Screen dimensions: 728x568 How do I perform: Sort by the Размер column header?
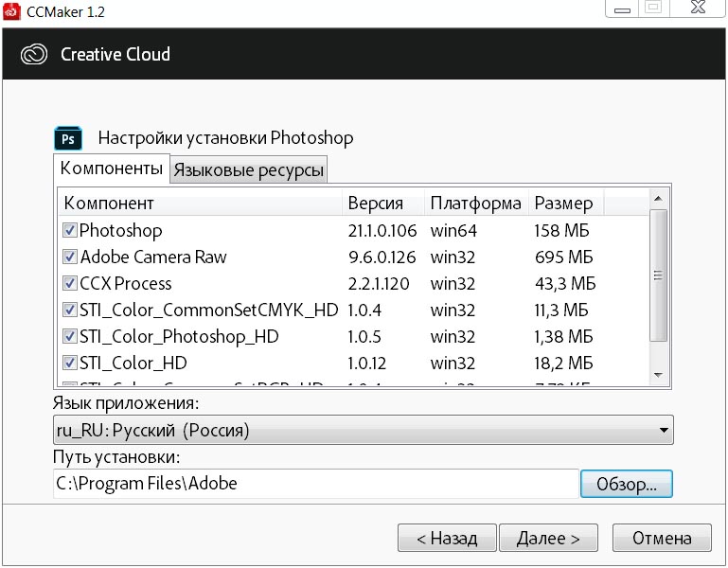(x=566, y=204)
